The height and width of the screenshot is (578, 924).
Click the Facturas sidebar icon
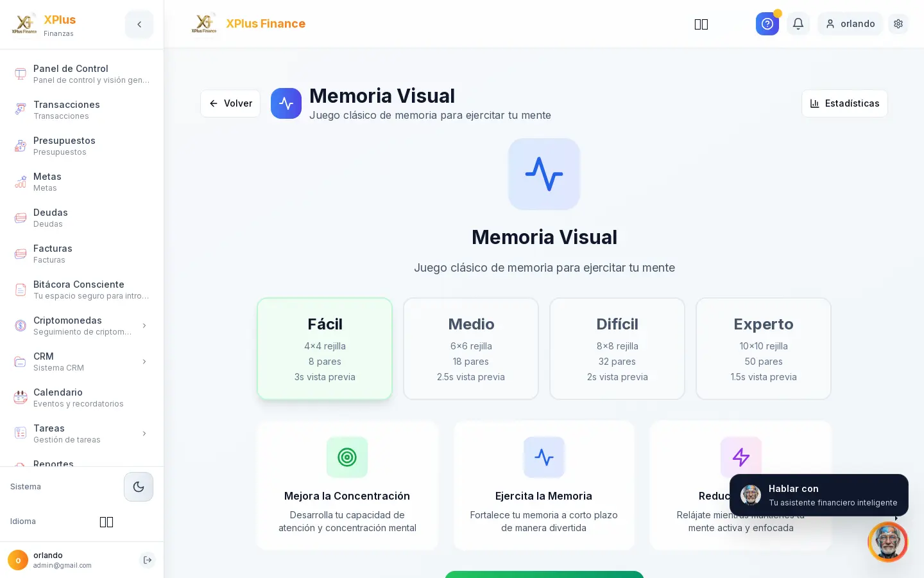point(21,254)
